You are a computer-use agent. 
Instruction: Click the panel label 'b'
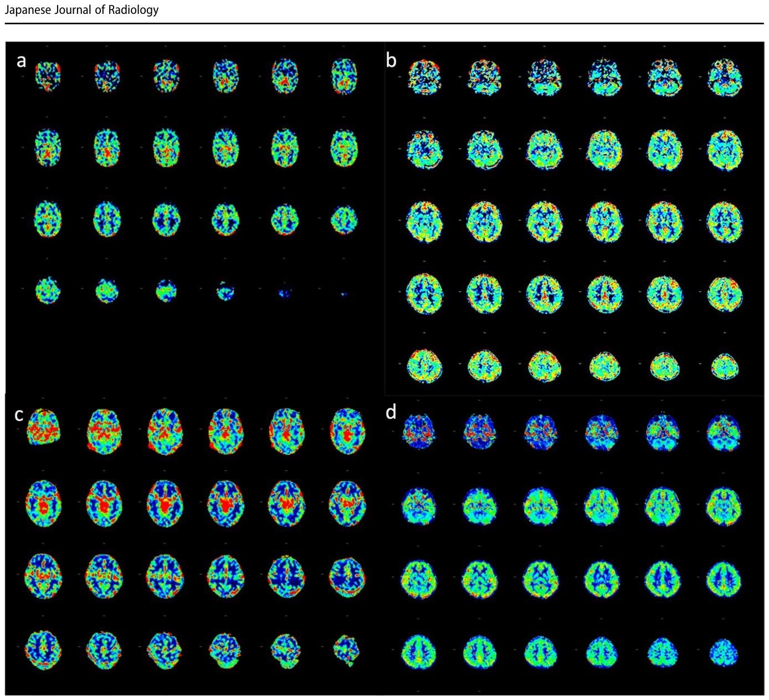[391, 60]
